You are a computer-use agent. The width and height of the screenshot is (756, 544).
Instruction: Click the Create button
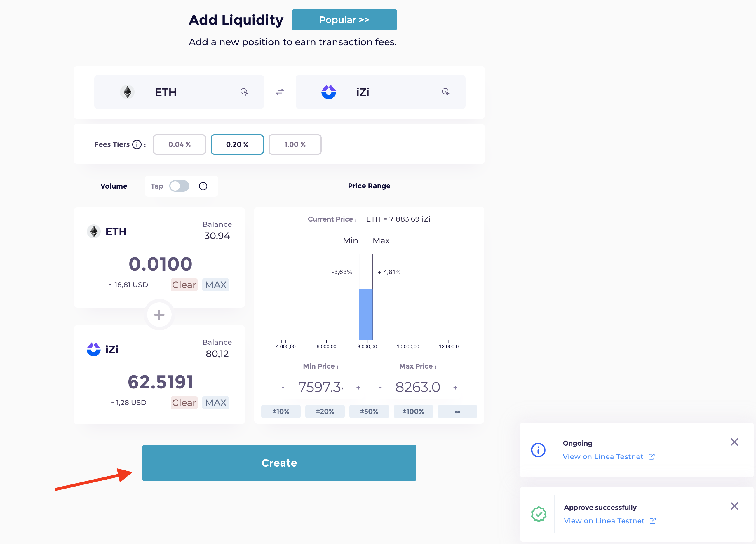point(279,463)
